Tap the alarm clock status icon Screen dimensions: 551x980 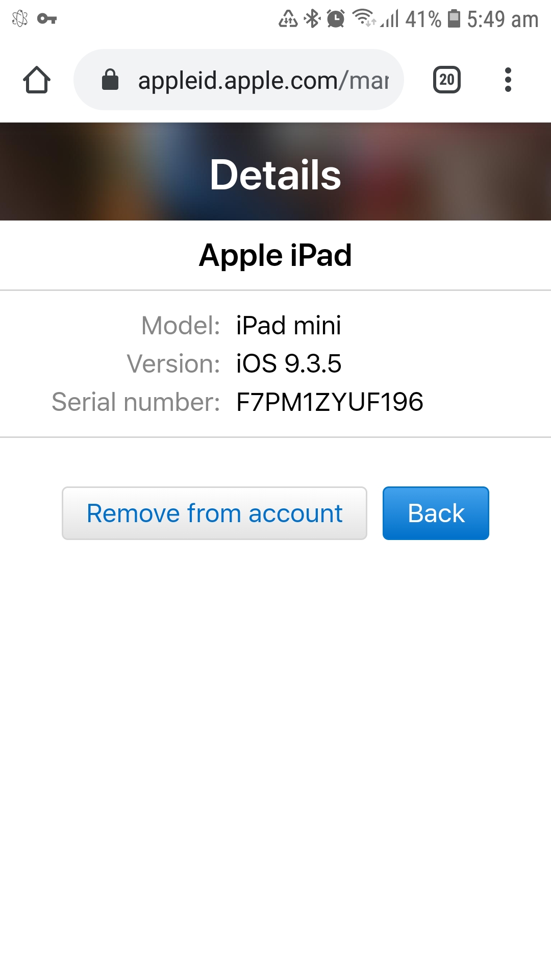336,19
